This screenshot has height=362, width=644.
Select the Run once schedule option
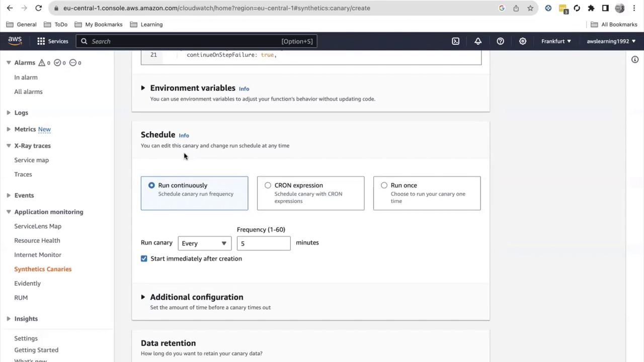[x=427, y=193]
